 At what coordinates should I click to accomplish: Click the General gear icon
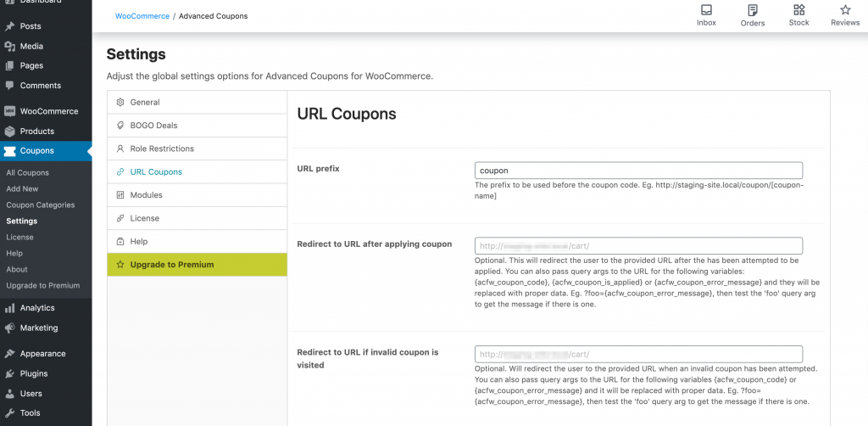[120, 102]
